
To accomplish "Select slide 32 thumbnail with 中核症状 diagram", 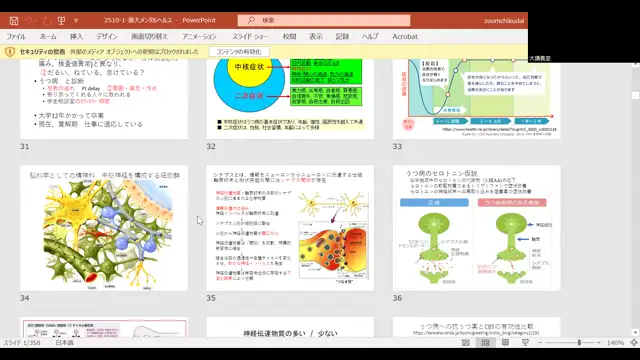I will coord(290,99).
